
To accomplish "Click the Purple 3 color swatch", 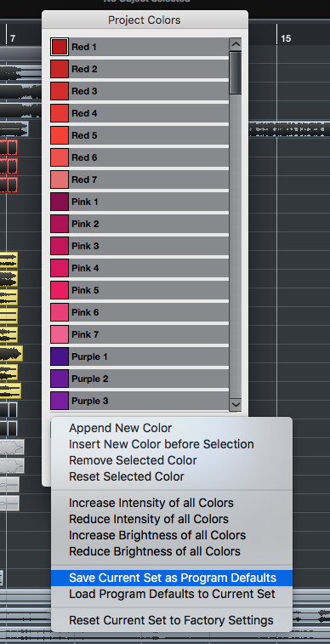I will click(x=60, y=401).
